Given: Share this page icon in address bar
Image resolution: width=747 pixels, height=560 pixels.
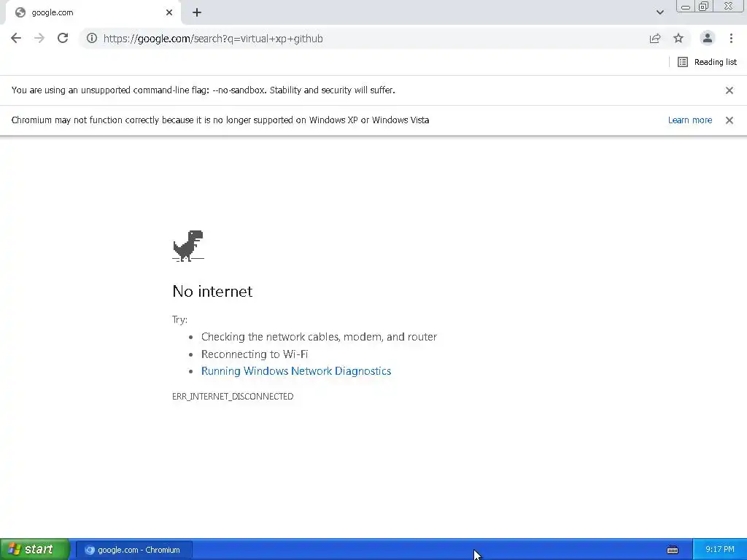Looking at the screenshot, I should [x=655, y=39].
